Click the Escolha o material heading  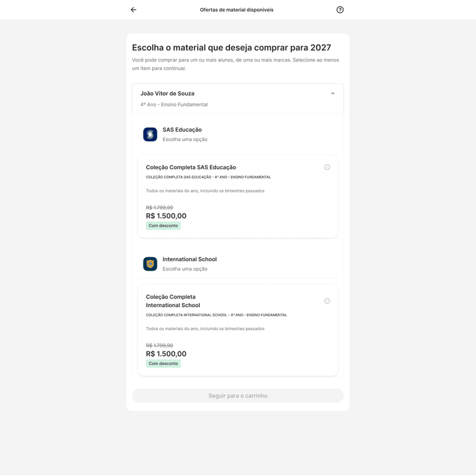(x=231, y=48)
